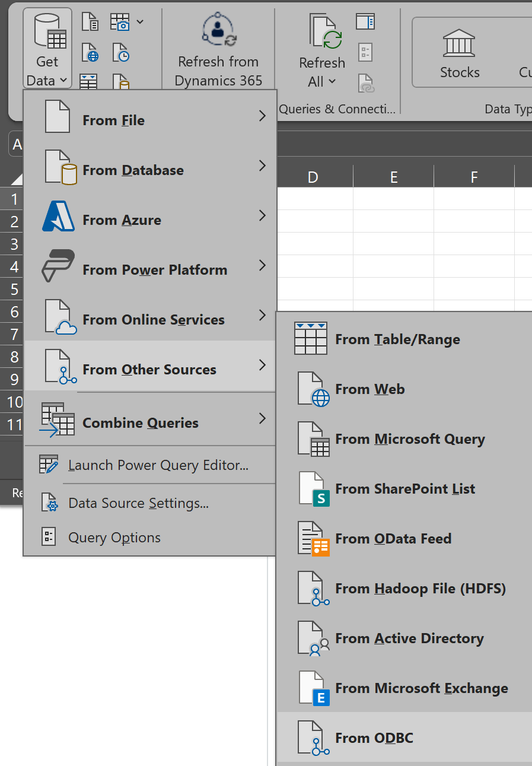The image size is (532, 766).
Task: Expand the From Online Services chevron
Action: click(262, 316)
